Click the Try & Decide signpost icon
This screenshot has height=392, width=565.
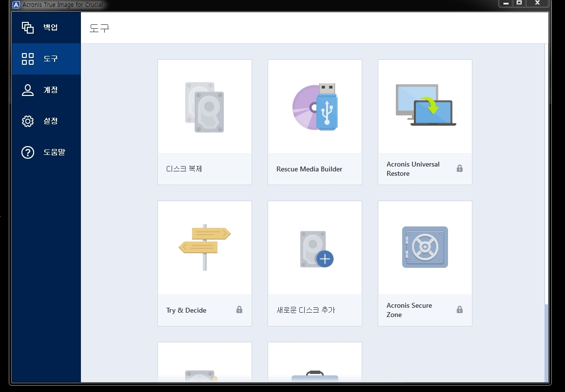[205, 247]
